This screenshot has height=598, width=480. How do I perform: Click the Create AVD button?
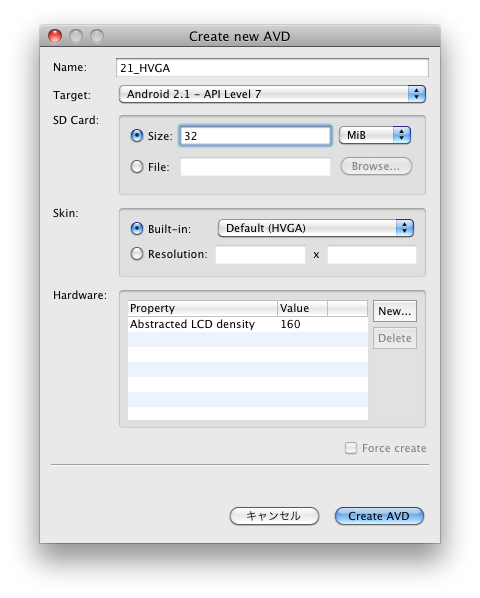379,516
